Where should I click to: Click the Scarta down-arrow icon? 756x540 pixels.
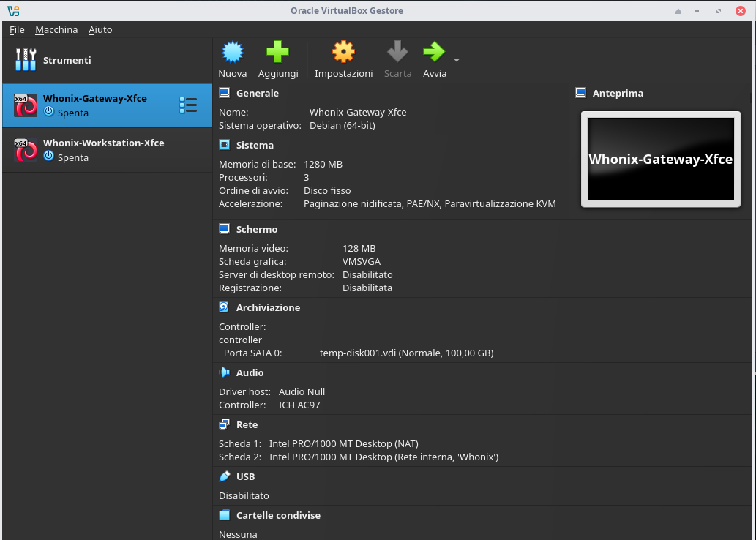[x=397, y=52]
